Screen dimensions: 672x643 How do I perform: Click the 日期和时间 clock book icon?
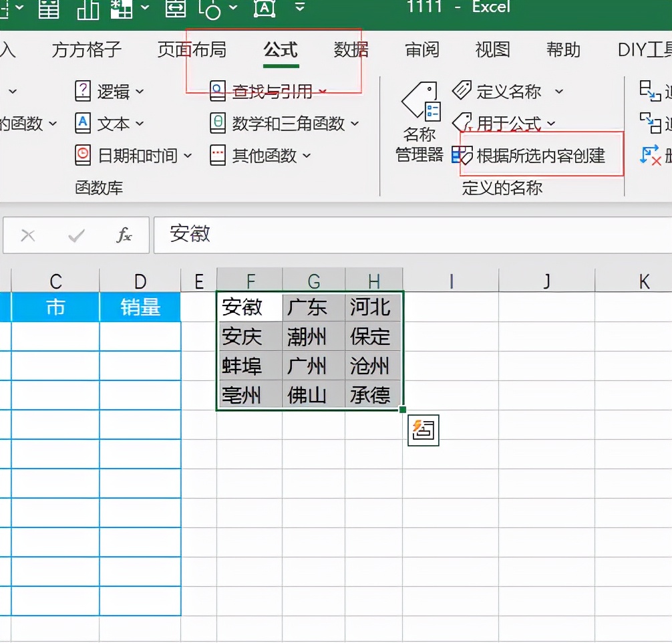pyautogui.click(x=82, y=155)
